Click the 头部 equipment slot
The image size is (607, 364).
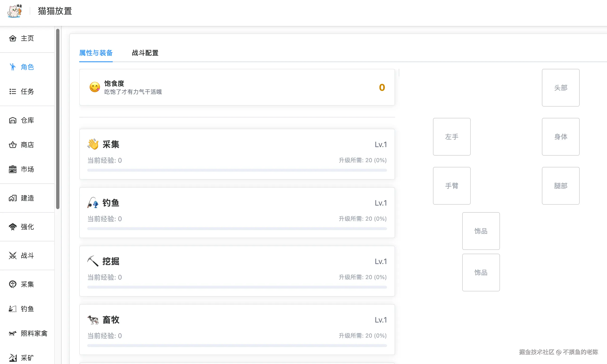pos(560,88)
